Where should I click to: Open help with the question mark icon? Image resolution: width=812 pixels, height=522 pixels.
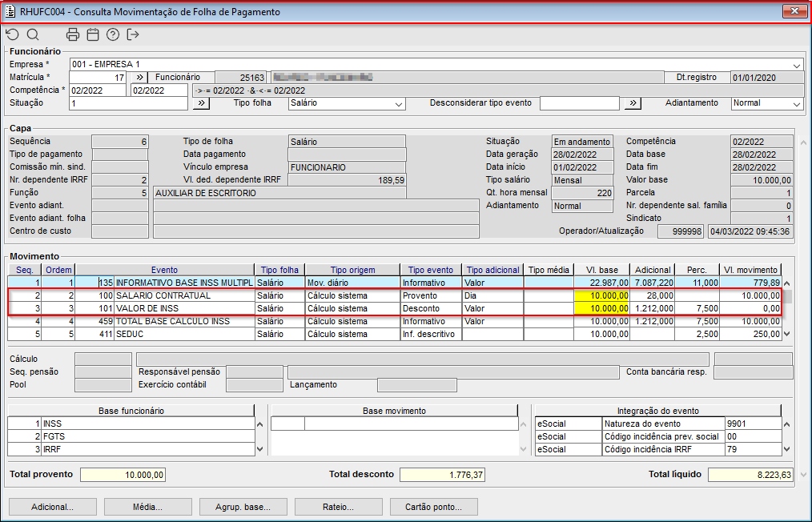113,34
